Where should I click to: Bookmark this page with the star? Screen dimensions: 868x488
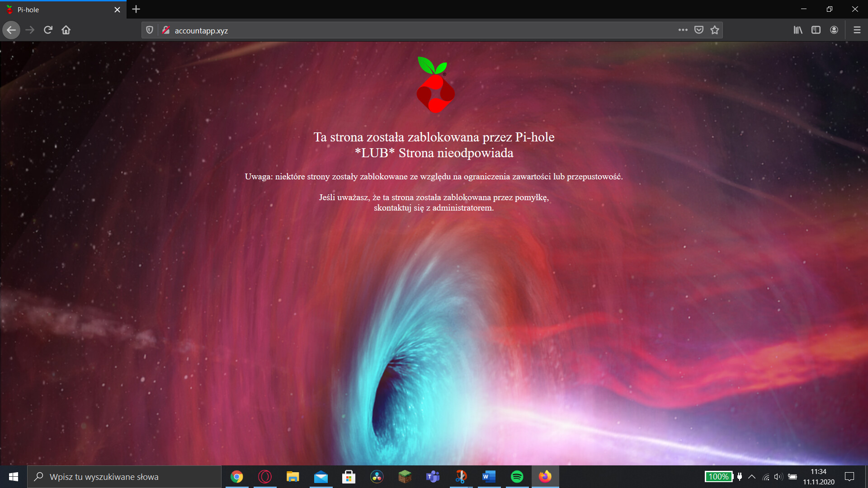pos(715,30)
